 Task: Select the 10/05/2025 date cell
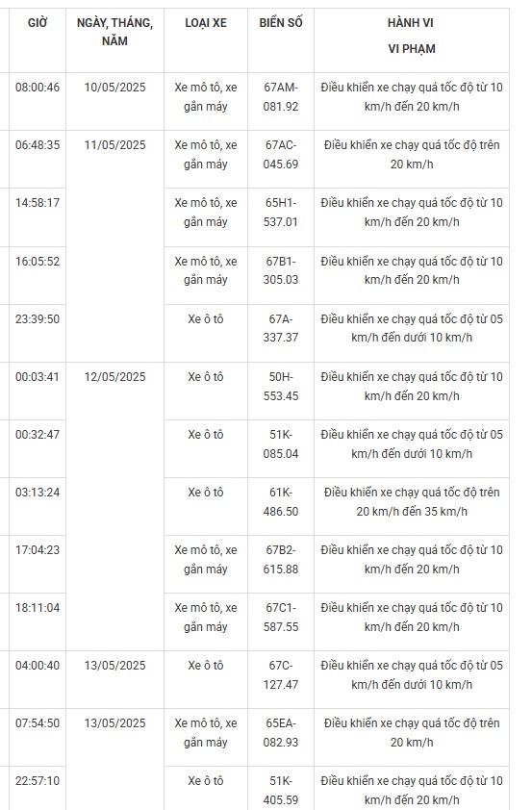coord(114,88)
